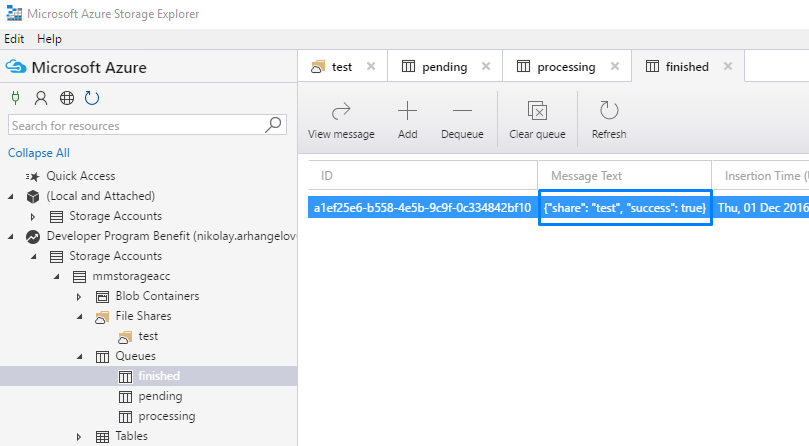Expand the Tables node
This screenshot has width=809, height=446.
pos(79,436)
